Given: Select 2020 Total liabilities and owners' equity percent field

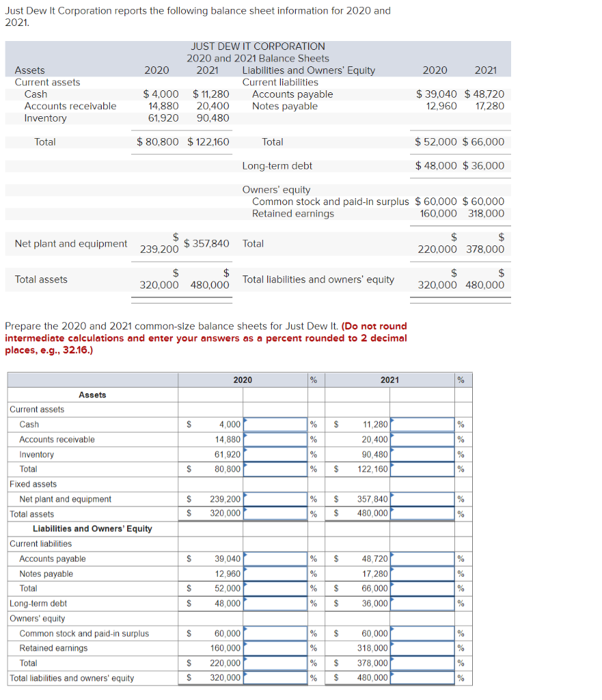Looking at the screenshot, I should 275,677.
